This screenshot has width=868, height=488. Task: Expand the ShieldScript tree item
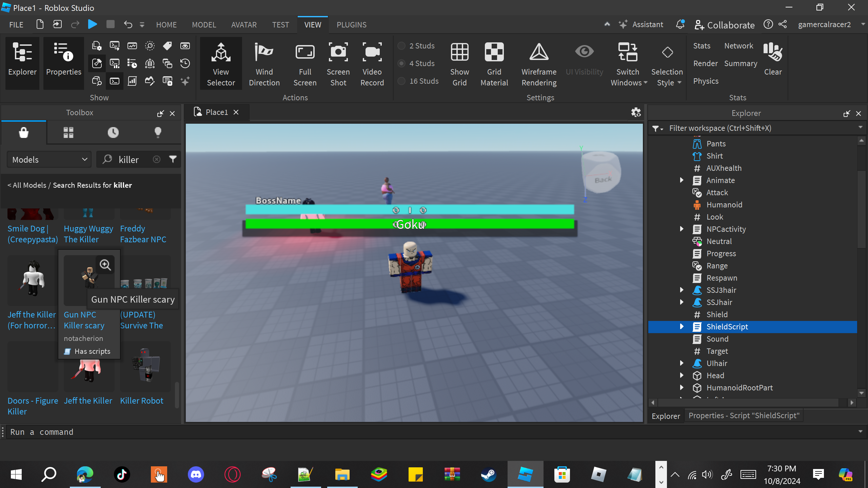pyautogui.click(x=682, y=327)
